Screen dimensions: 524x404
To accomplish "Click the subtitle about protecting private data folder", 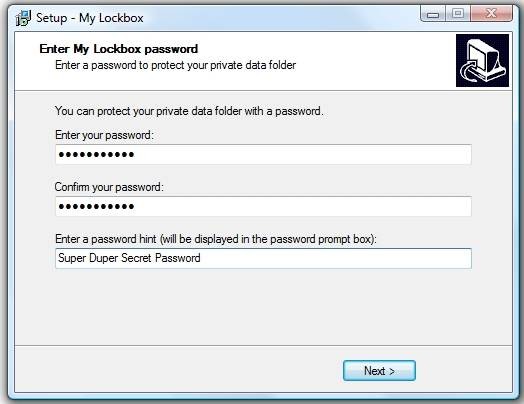I will point(175,65).
